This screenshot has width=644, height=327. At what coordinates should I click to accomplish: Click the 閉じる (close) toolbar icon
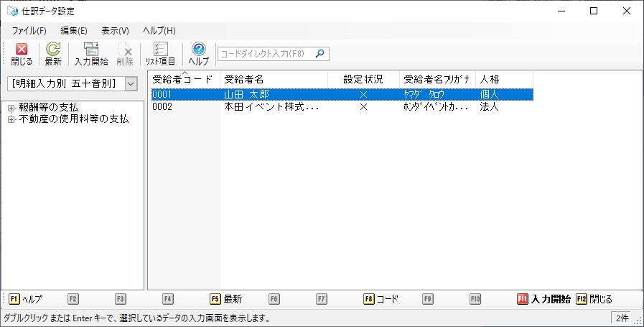(x=22, y=54)
